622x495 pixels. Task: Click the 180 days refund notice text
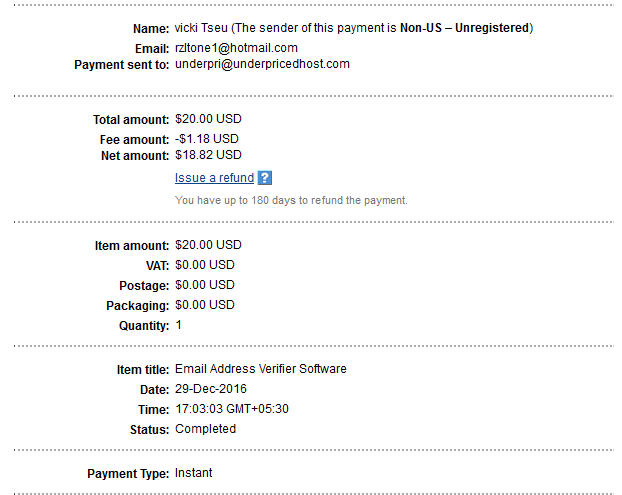coord(291,200)
